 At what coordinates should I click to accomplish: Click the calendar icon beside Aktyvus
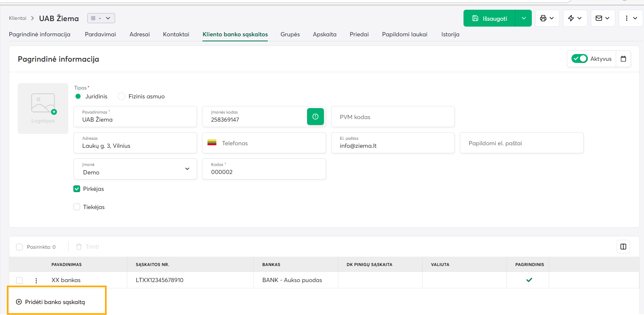tap(623, 59)
